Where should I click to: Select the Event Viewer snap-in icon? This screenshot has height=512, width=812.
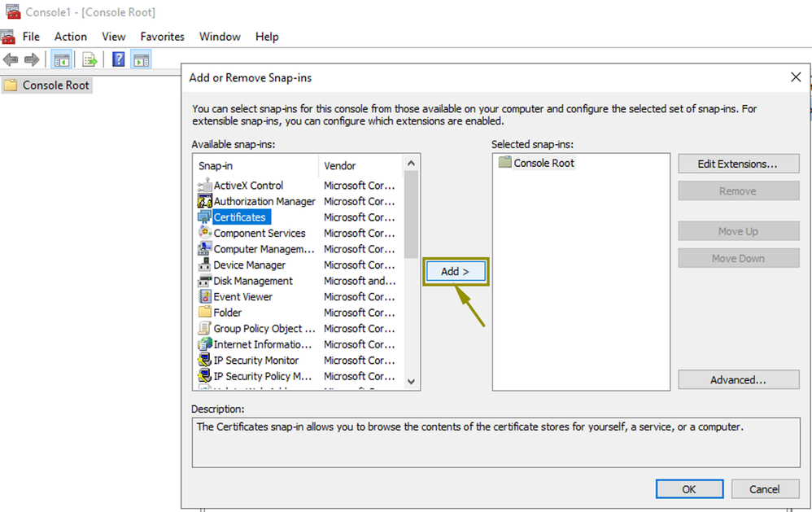204,296
